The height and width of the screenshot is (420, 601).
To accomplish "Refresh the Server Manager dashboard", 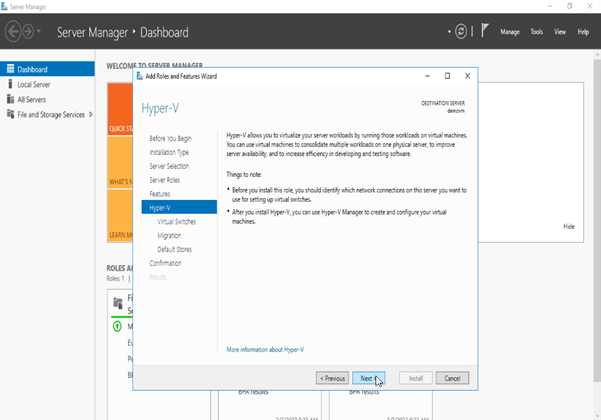I will (461, 31).
